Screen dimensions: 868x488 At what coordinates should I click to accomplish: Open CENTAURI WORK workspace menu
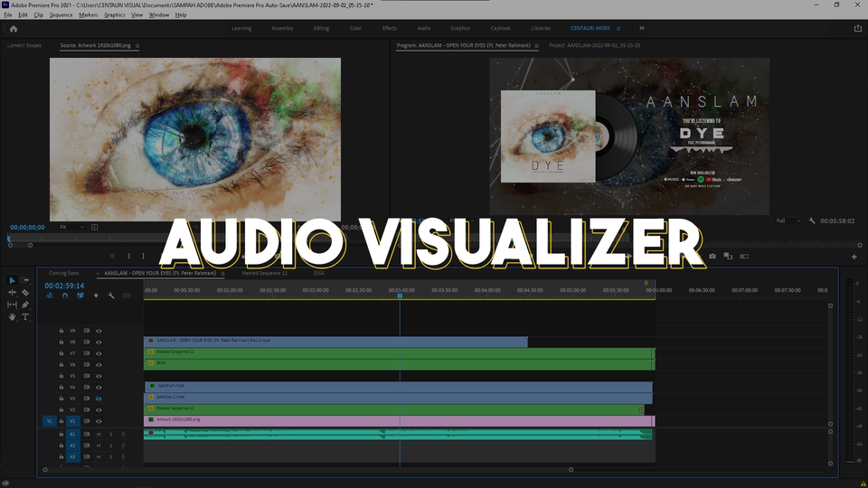pyautogui.click(x=618, y=29)
